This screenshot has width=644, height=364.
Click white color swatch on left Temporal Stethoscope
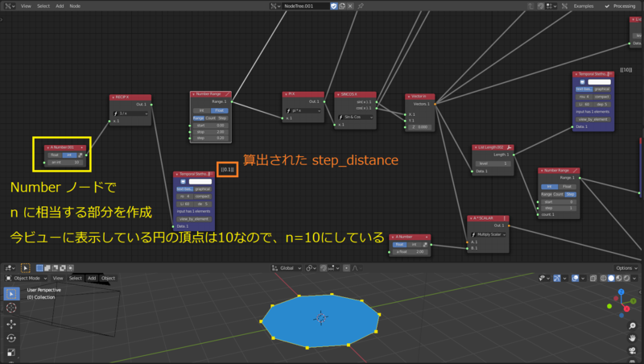(200, 181)
